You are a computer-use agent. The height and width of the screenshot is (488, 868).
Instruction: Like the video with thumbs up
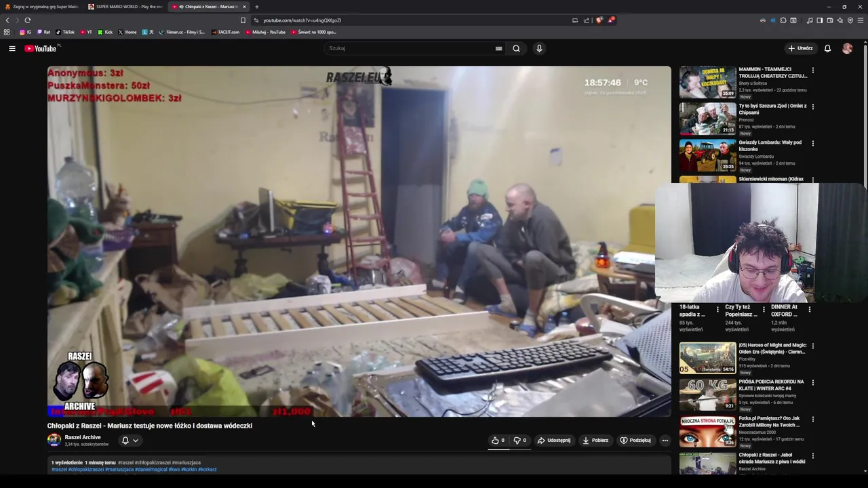tap(498, 441)
